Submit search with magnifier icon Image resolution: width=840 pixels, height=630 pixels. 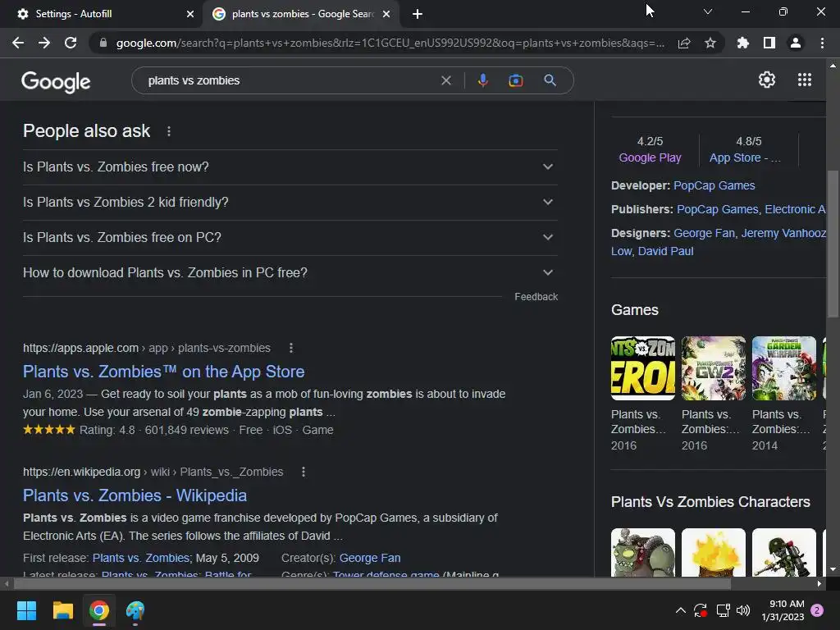[550, 80]
